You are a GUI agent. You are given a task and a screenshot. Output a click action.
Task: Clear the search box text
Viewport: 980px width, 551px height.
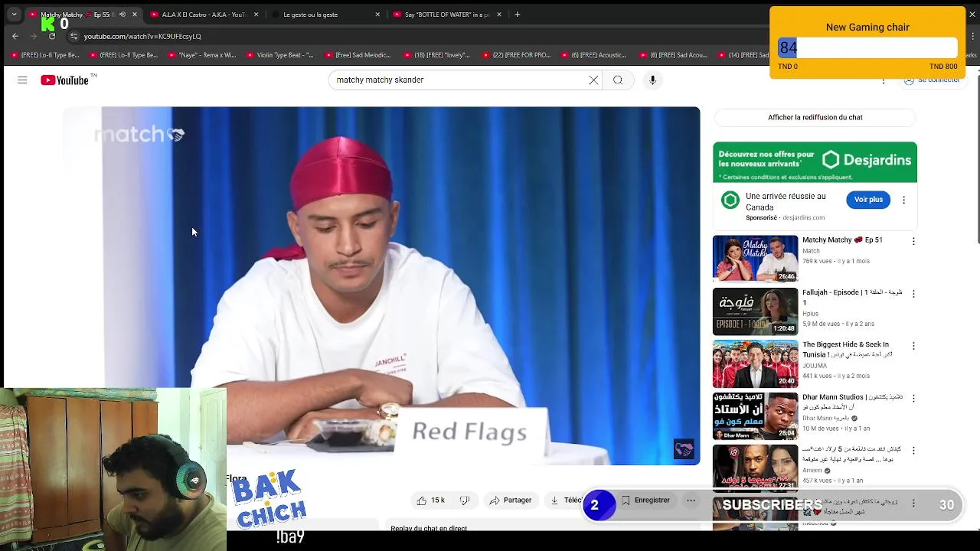(x=593, y=80)
